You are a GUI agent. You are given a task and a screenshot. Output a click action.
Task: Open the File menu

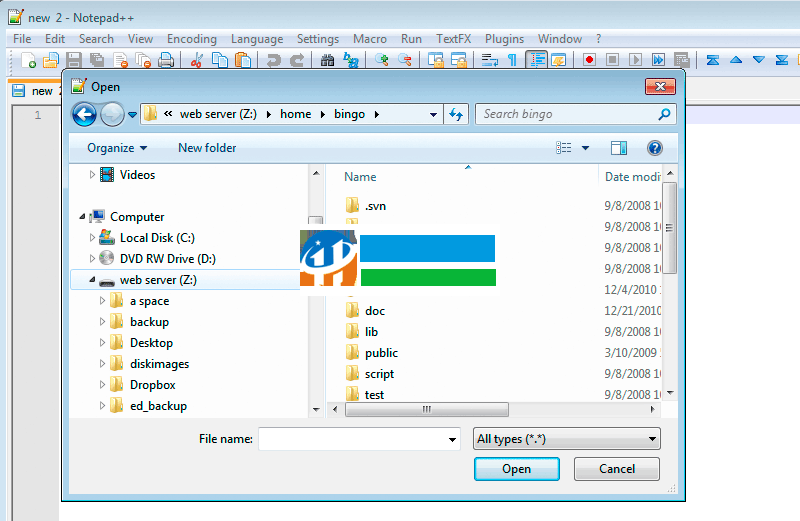(x=22, y=39)
